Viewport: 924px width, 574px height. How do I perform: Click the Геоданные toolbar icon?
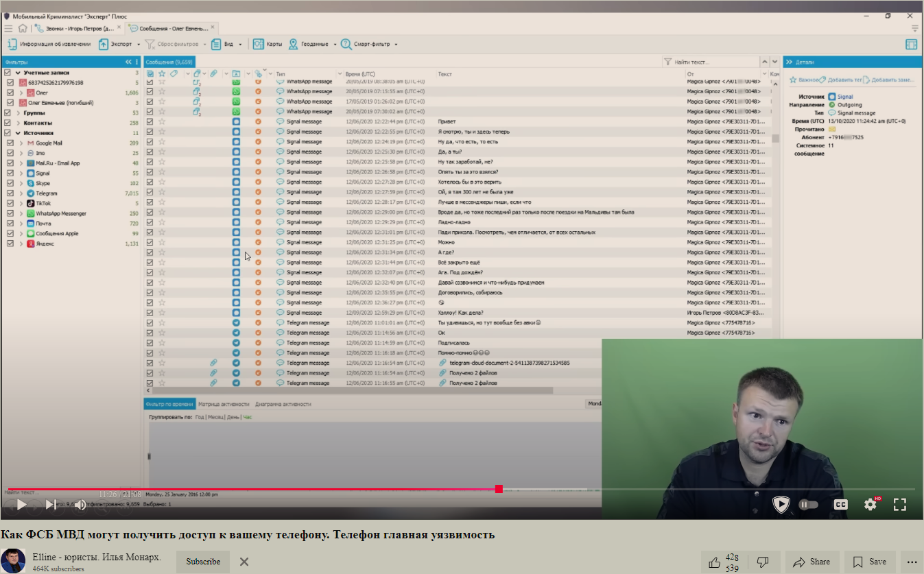(x=293, y=44)
